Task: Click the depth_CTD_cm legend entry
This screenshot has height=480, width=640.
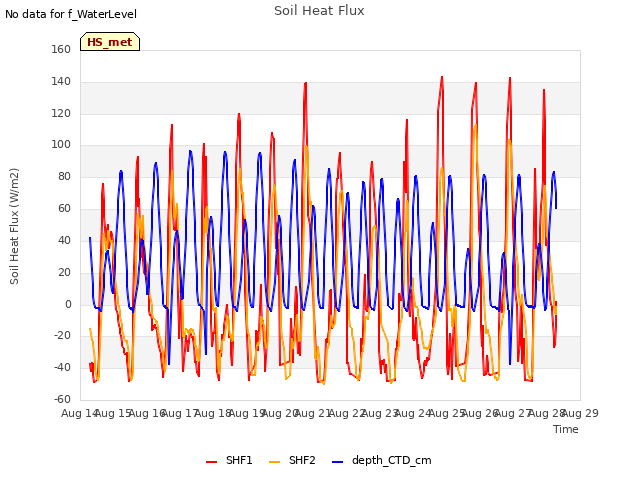Action: [x=382, y=461]
